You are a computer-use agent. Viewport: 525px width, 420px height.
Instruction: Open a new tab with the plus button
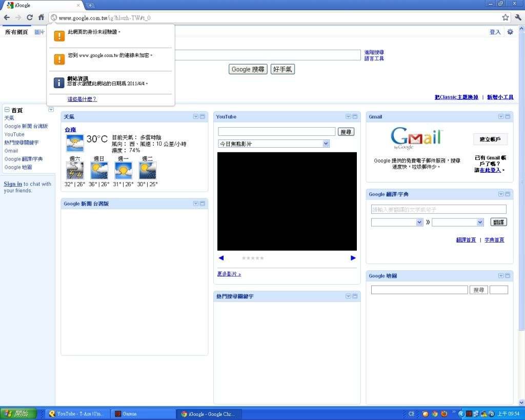tap(90, 5)
